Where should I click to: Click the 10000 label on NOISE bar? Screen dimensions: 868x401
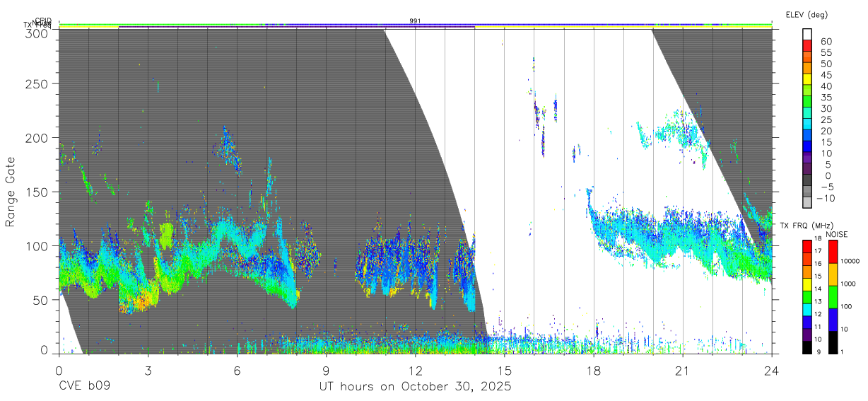pos(849,261)
